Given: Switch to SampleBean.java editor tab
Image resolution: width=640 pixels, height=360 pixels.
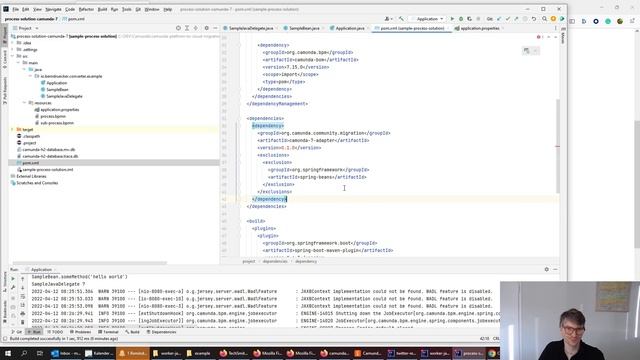Looking at the screenshot, I should (304, 28).
